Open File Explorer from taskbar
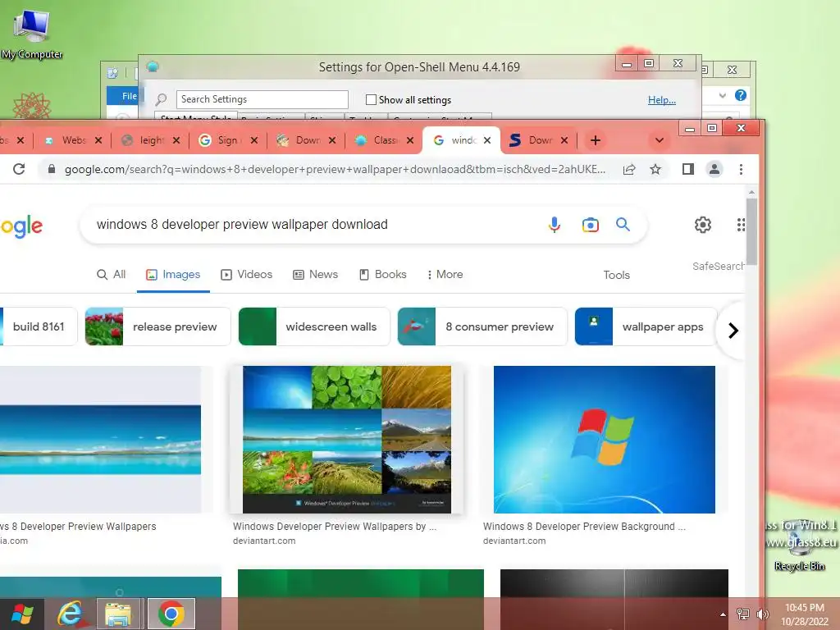 [118, 614]
